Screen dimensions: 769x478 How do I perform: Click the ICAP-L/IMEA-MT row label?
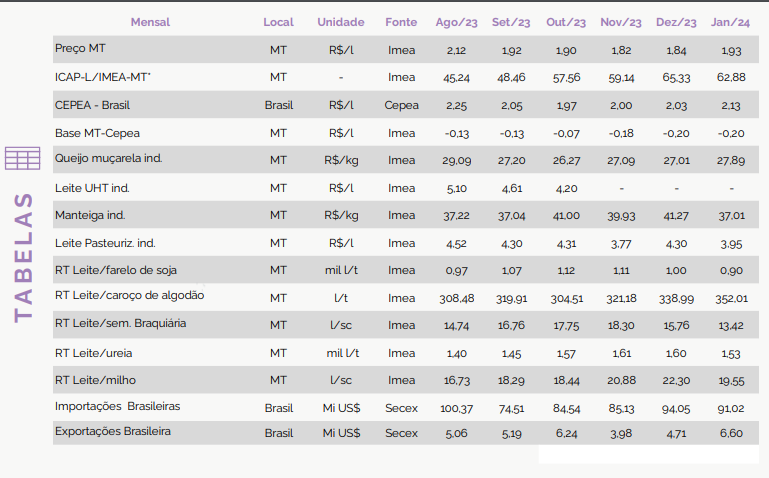103,77
